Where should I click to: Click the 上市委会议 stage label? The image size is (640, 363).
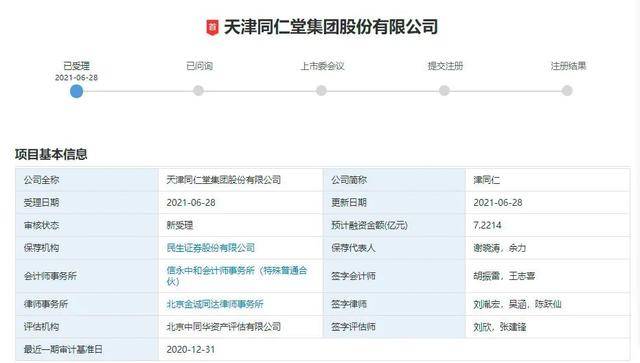322,66
